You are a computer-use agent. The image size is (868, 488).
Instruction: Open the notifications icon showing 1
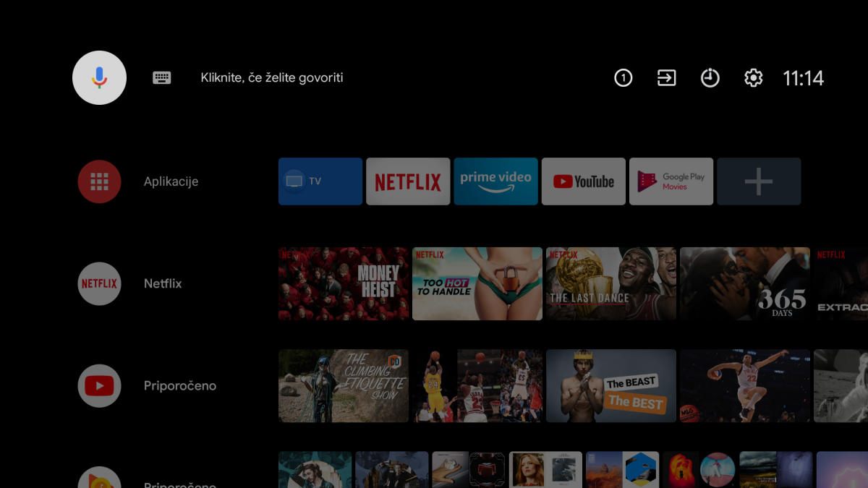624,78
